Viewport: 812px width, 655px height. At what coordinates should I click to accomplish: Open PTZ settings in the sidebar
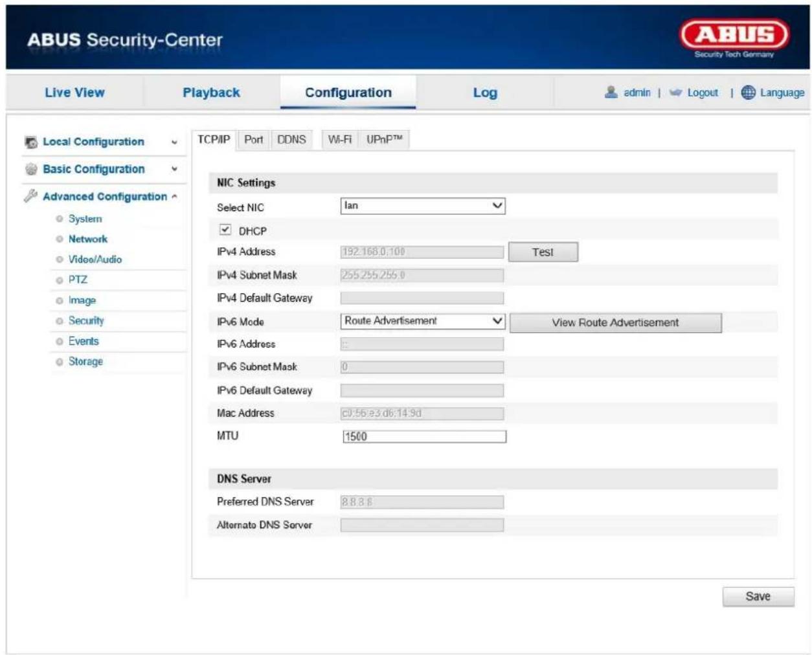pos(78,280)
